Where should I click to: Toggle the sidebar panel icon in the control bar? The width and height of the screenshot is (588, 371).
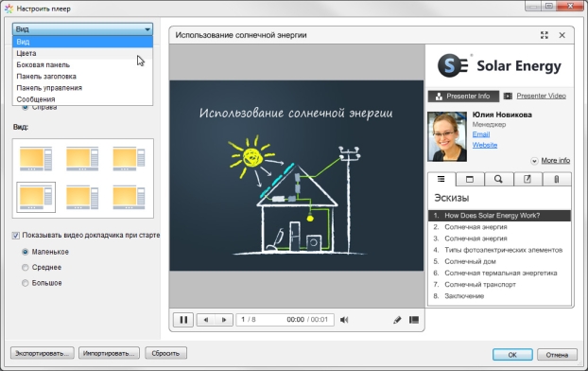[414, 320]
